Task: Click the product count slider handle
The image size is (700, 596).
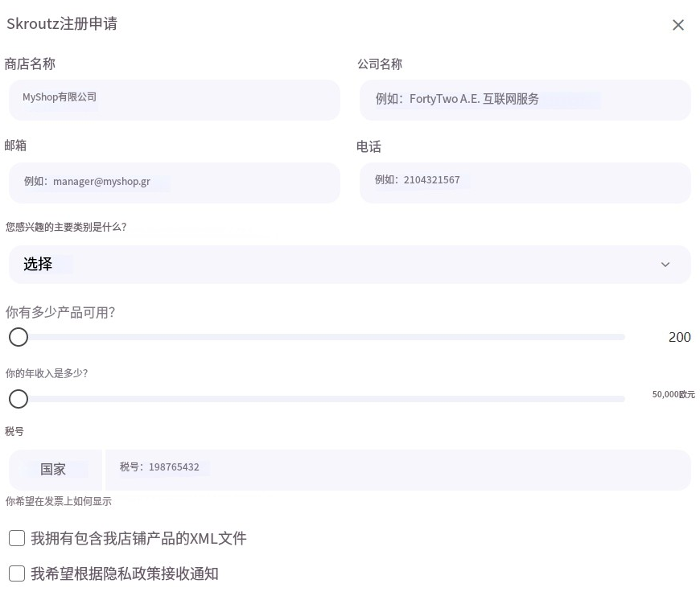Action: pyautogui.click(x=19, y=337)
